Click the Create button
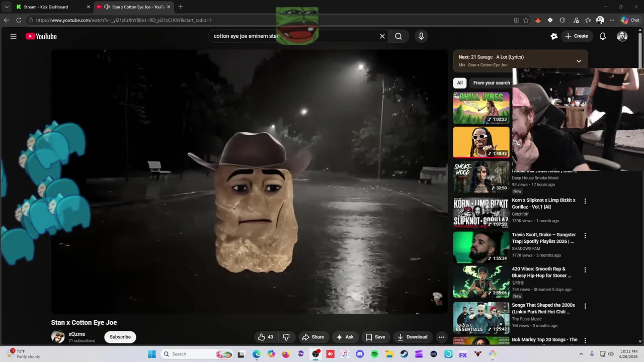 pyautogui.click(x=576, y=36)
